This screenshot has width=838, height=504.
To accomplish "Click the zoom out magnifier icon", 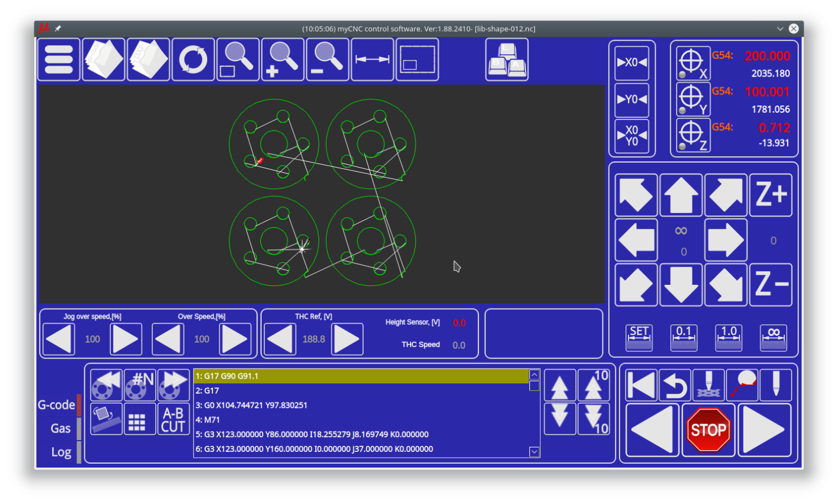I will (x=327, y=59).
